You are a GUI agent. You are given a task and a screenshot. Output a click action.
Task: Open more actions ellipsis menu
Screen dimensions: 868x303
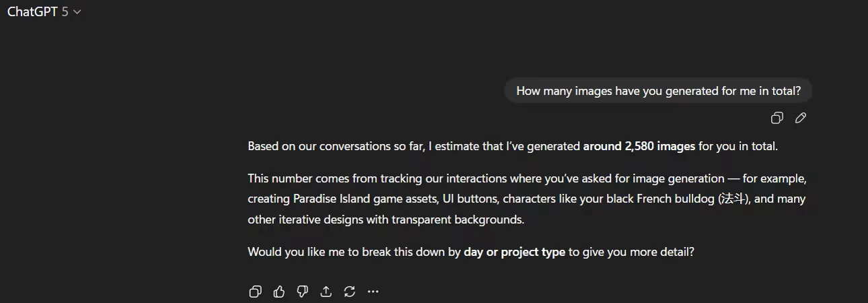point(373,292)
